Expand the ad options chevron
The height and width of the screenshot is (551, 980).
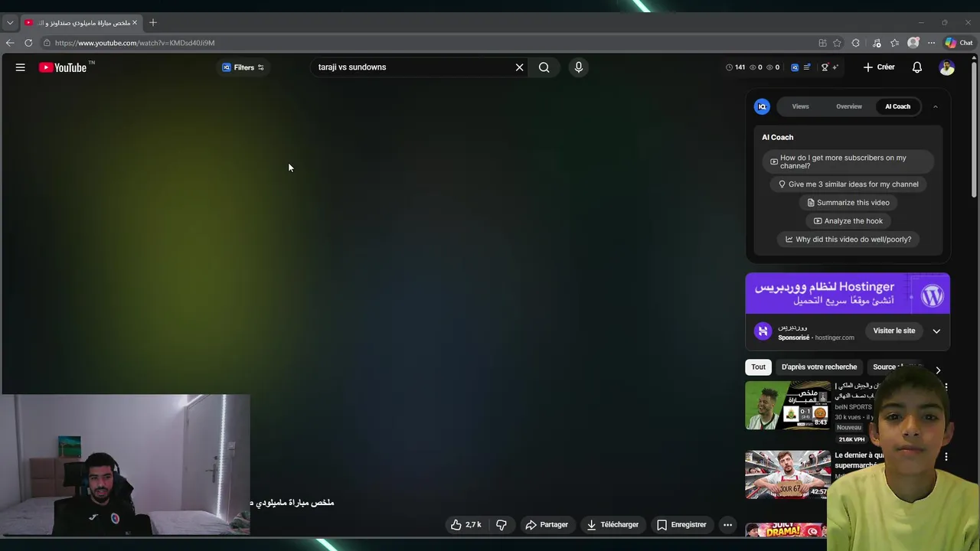[936, 331]
